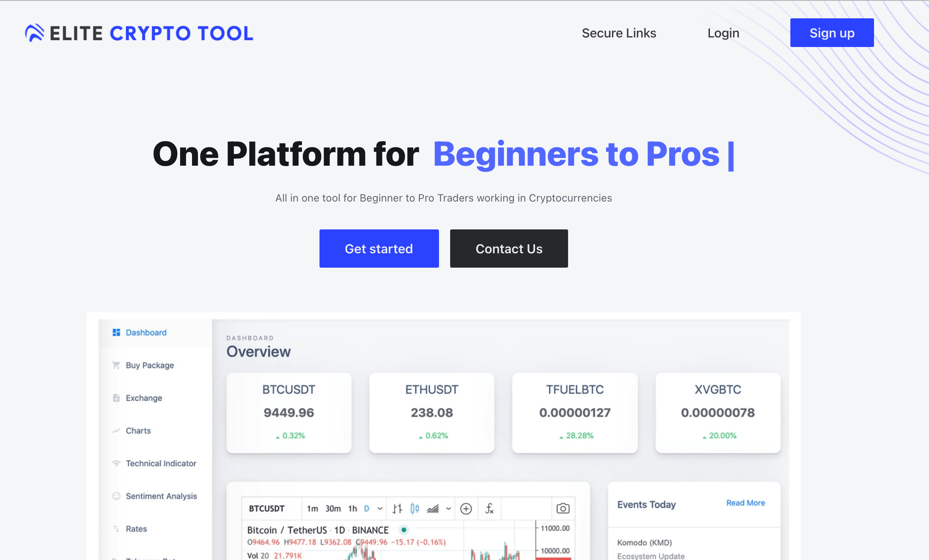Open the fx indicators icon
Image resolution: width=929 pixels, height=560 pixels.
click(x=489, y=509)
